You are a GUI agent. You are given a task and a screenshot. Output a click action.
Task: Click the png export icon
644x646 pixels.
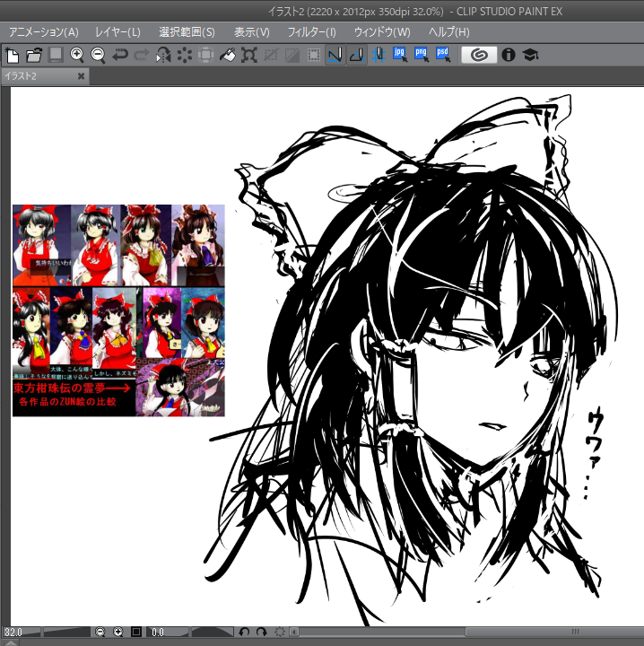coord(422,55)
